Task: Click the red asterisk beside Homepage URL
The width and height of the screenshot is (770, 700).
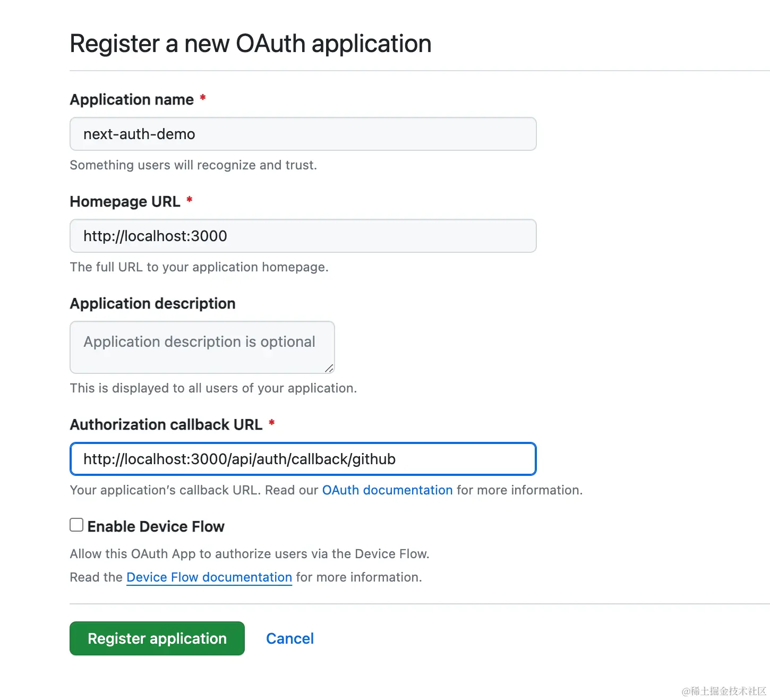Action: point(189,200)
